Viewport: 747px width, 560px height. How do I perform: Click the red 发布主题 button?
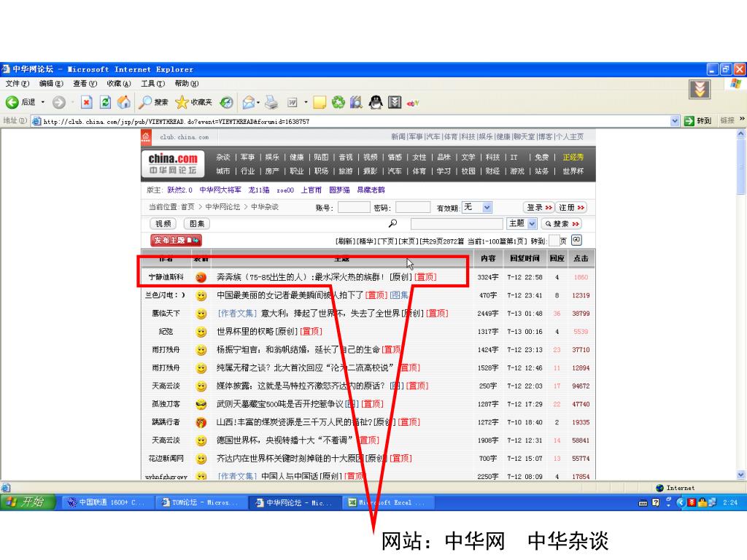(x=177, y=241)
